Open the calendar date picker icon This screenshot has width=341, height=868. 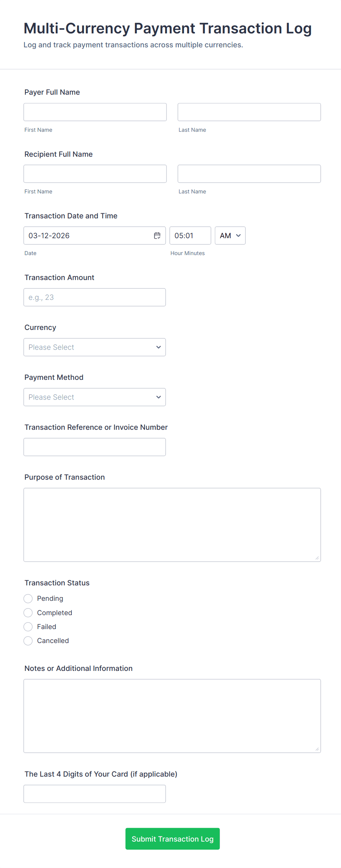click(x=157, y=236)
